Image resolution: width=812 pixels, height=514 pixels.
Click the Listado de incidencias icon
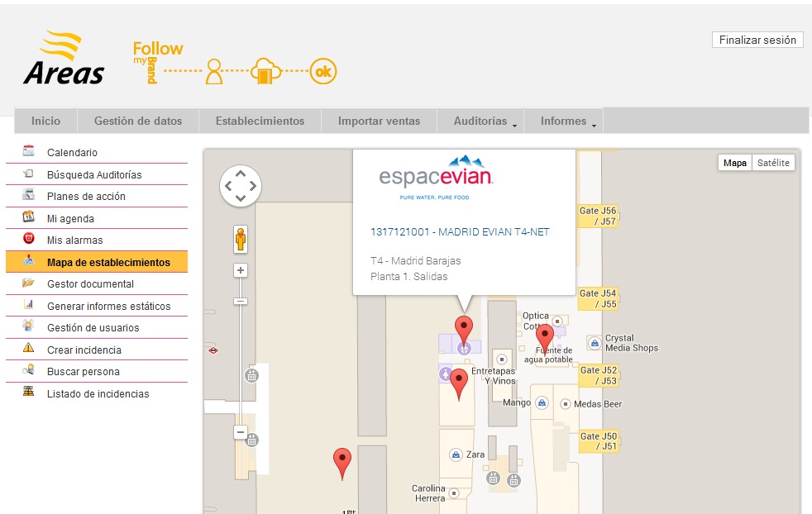(x=28, y=392)
